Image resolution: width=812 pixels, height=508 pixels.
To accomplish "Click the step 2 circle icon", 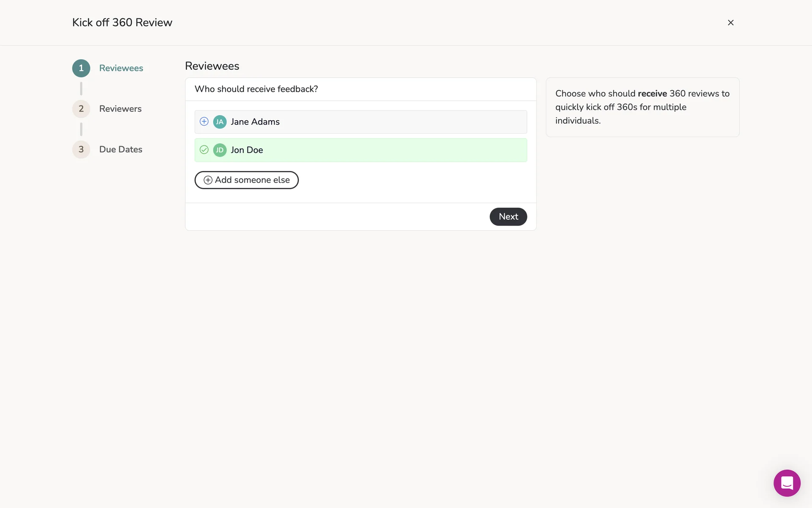I will (81, 109).
